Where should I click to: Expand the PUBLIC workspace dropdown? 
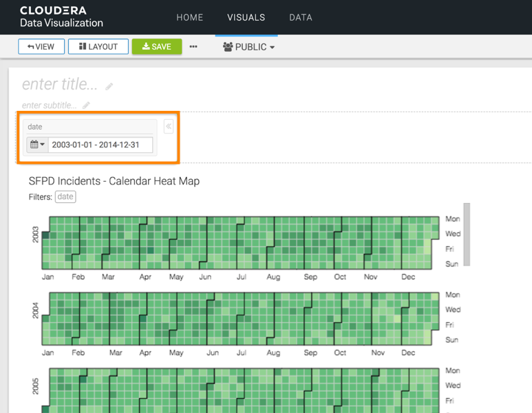248,47
